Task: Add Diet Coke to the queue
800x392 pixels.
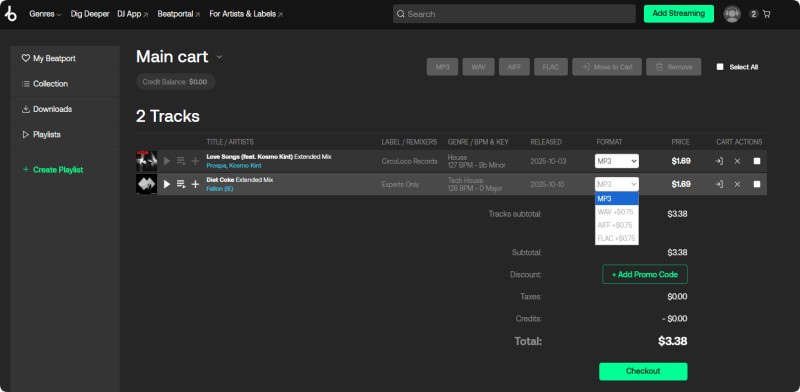Action: tap(181, 184)
